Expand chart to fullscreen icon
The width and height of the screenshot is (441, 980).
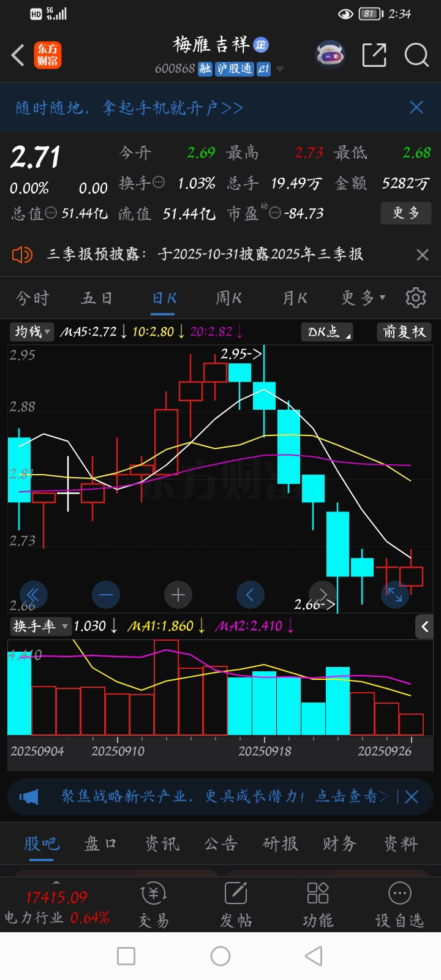coord(395,595)
